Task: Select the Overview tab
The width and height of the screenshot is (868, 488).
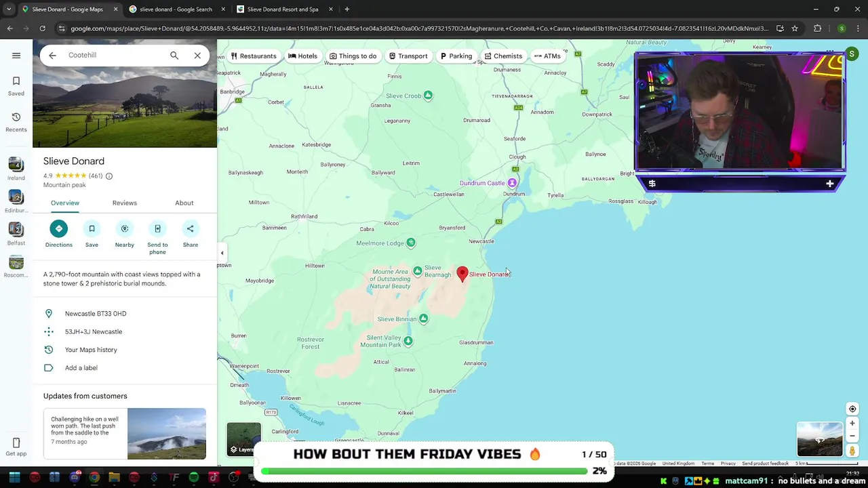Action: click(65, 203)
